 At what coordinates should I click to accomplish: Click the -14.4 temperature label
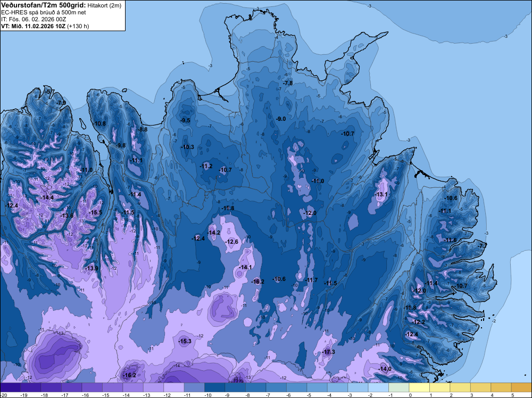coord(47,197)
